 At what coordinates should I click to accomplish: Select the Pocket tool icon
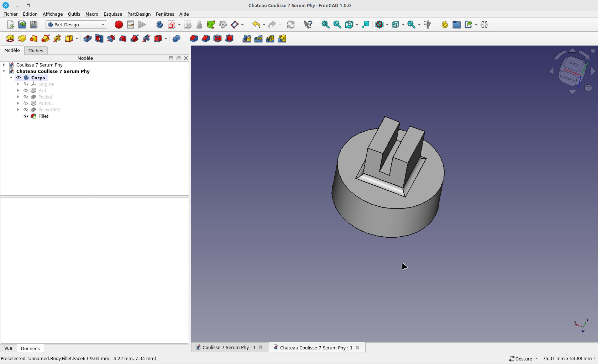pos(87,39)
